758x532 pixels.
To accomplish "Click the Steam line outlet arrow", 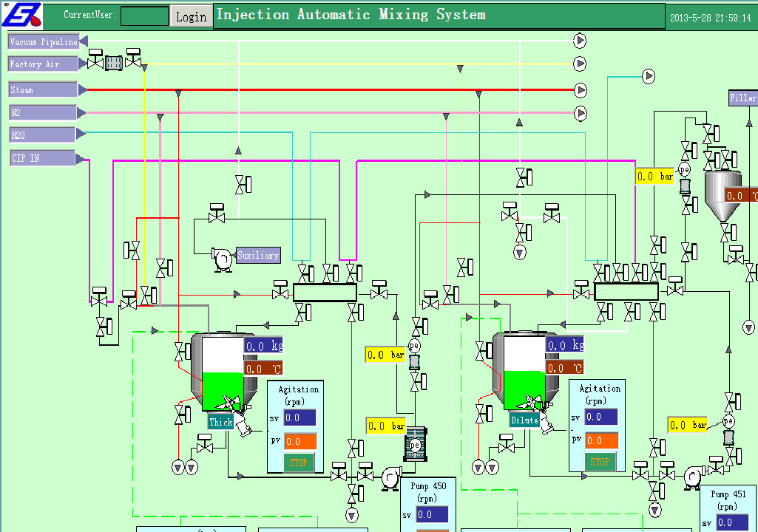I will click(x=581, y=90).
